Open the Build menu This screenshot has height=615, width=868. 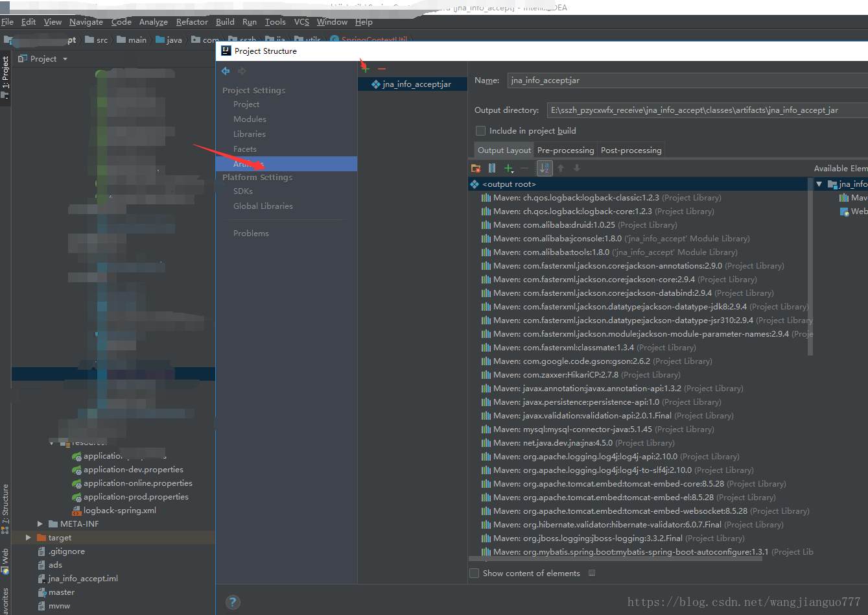pyautogui.click(x=224, y=21)
